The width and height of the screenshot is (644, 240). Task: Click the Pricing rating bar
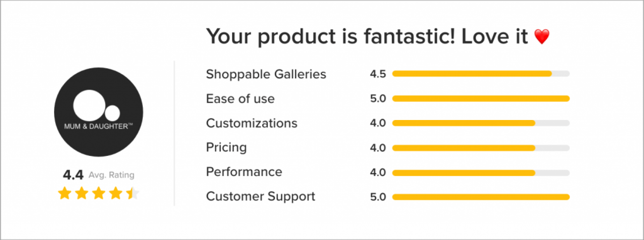(x=481, y=148)
